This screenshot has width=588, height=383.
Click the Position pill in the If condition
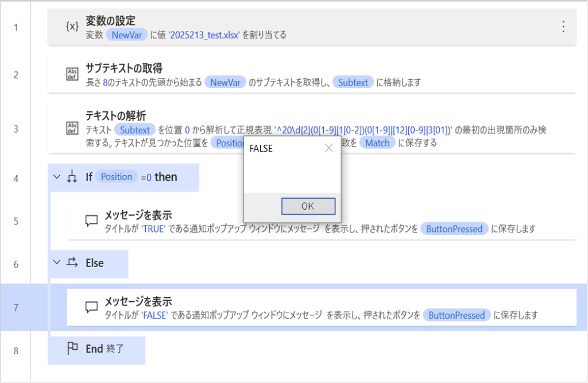click(117, 177)
